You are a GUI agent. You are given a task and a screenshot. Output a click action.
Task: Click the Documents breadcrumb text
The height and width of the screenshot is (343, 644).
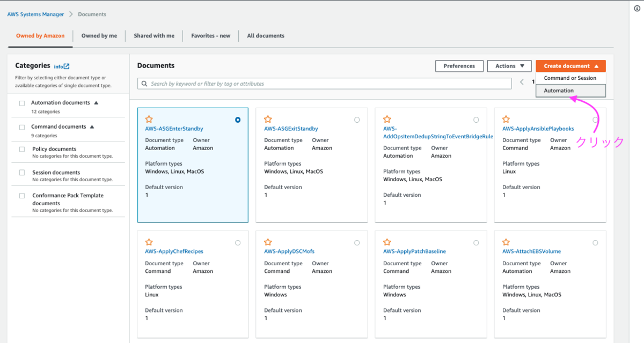point(92,14)
